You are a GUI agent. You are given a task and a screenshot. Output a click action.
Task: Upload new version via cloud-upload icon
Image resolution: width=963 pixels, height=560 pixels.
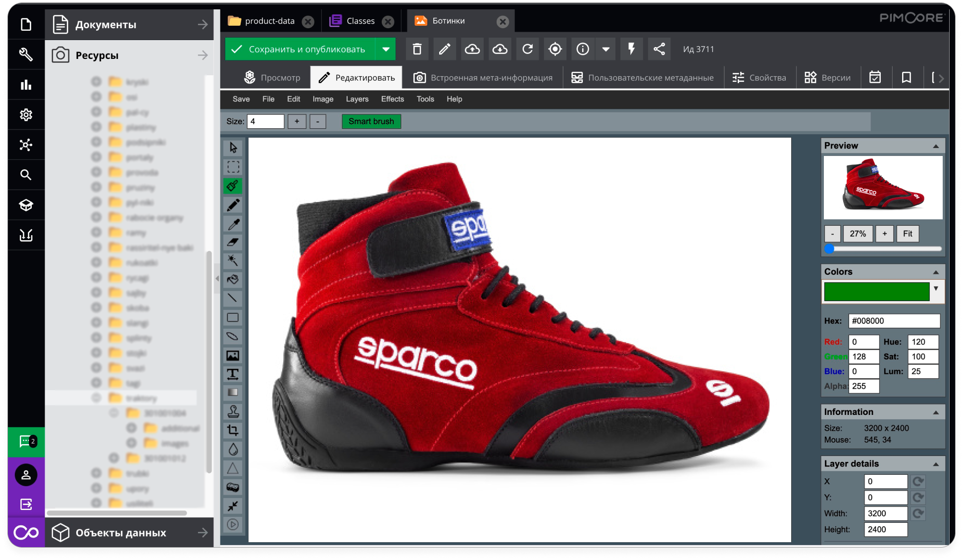tap(472, 49)
